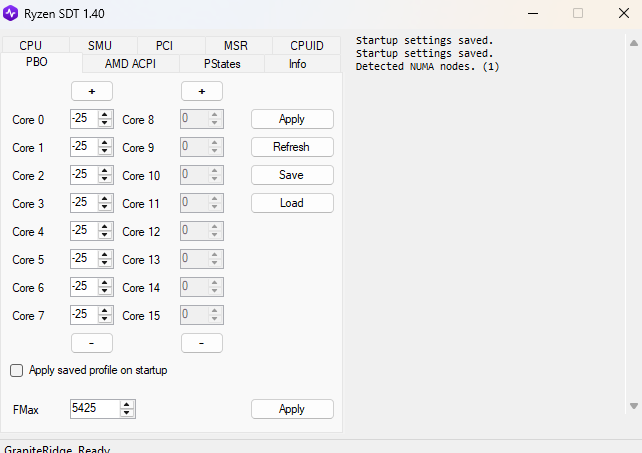Click the FMax 5425 input field

pyautogui.click(x=95, y=409)
